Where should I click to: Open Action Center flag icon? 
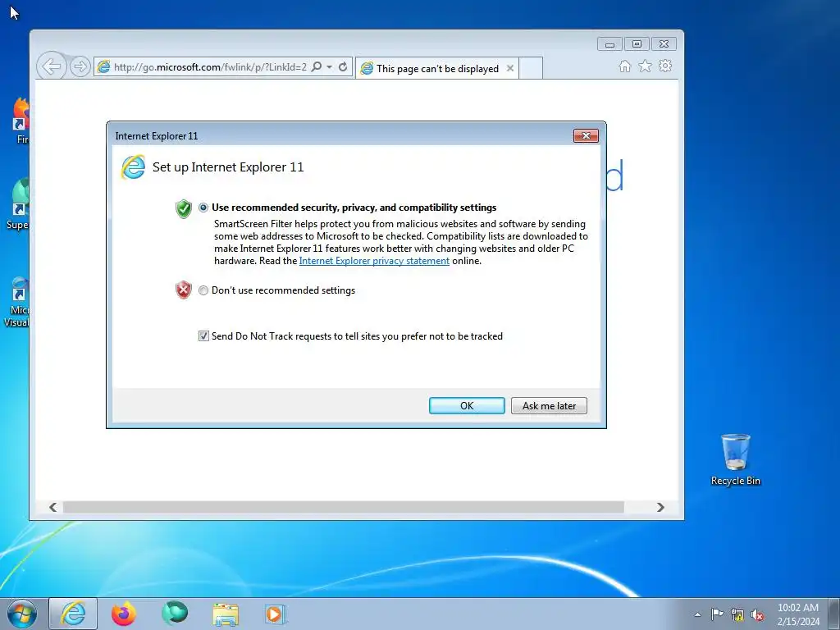pyautogui.click(x=717, y=614)
